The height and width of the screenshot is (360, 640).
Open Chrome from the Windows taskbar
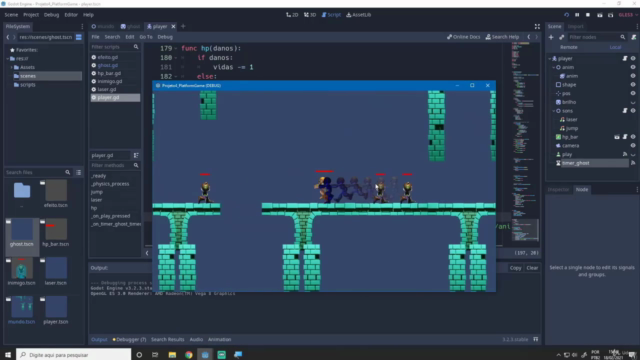coord(189,355)
